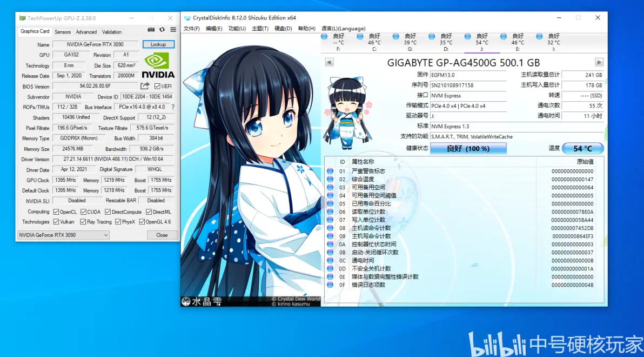Select drive F: status orb
The height and width of the screenshot is (357, 644).
coord(324,36)
